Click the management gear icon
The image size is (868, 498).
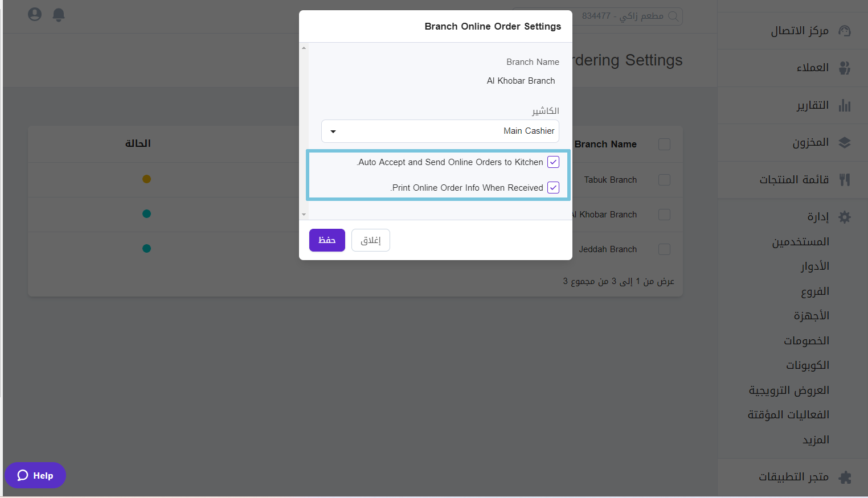coord(845,217)
